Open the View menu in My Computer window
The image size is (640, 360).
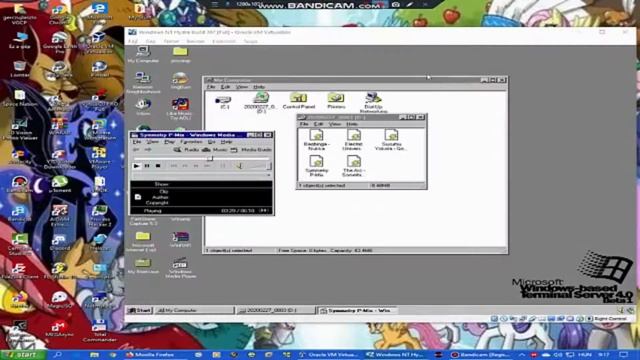242,87
